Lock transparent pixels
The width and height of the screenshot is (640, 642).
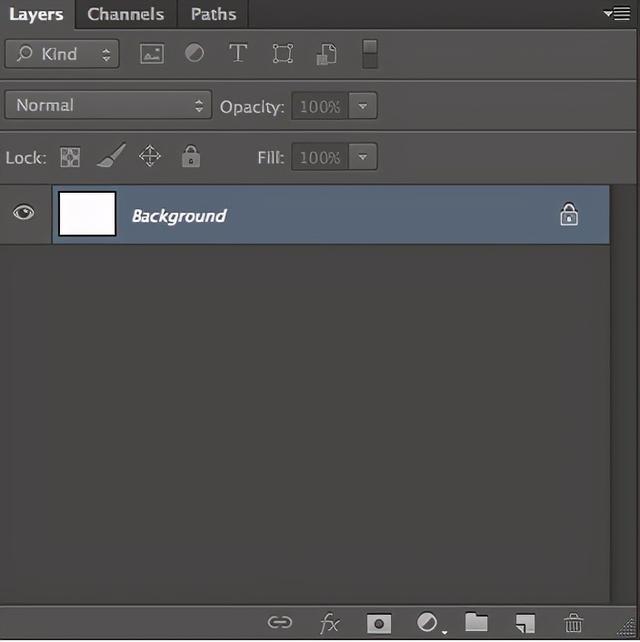[70, 157]
